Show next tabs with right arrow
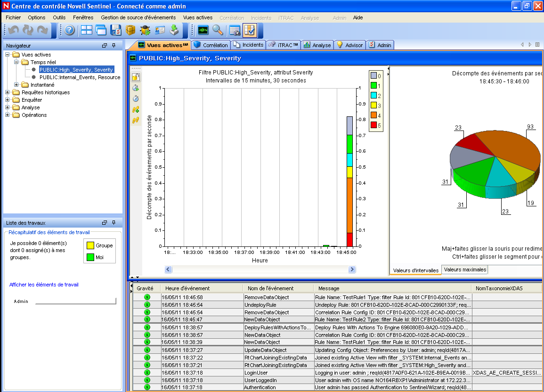This screenshot has width=544, height=392. tap(530, 45)
